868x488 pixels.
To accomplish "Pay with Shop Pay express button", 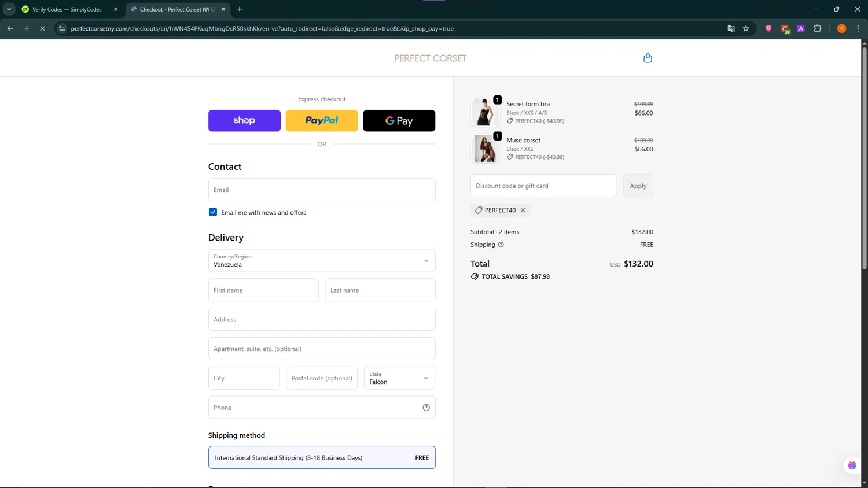I will pyautogui.click(x=244, y=121).
